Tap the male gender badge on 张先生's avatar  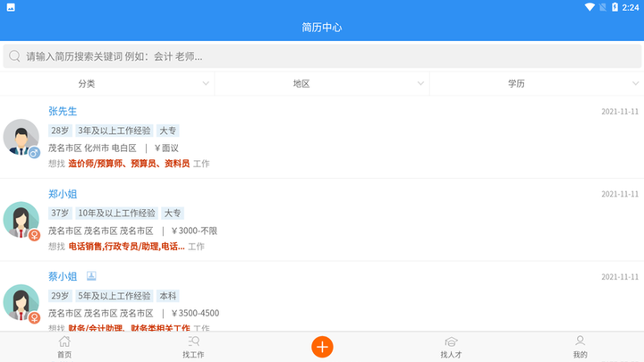pyautogui.click(x=34, y=153)
